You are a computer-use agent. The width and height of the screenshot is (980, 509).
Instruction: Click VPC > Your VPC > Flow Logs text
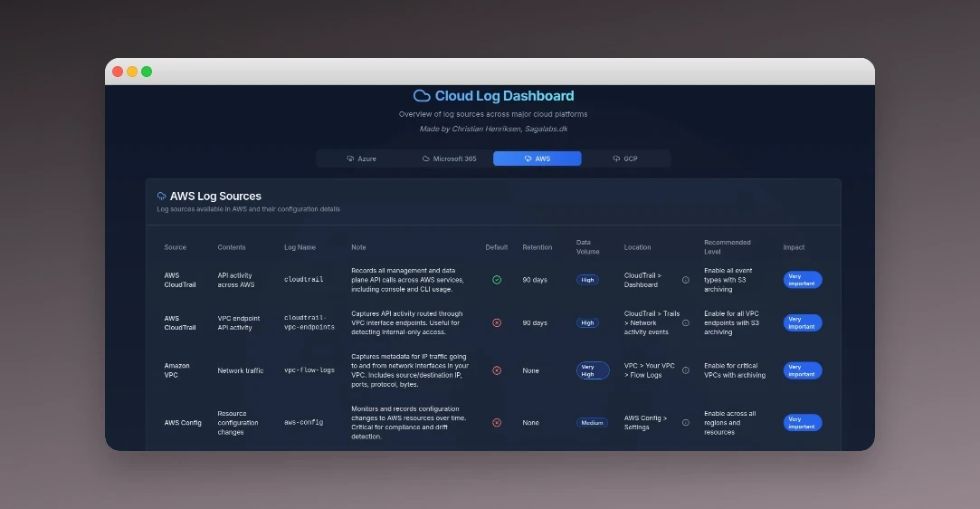(650, 370)
